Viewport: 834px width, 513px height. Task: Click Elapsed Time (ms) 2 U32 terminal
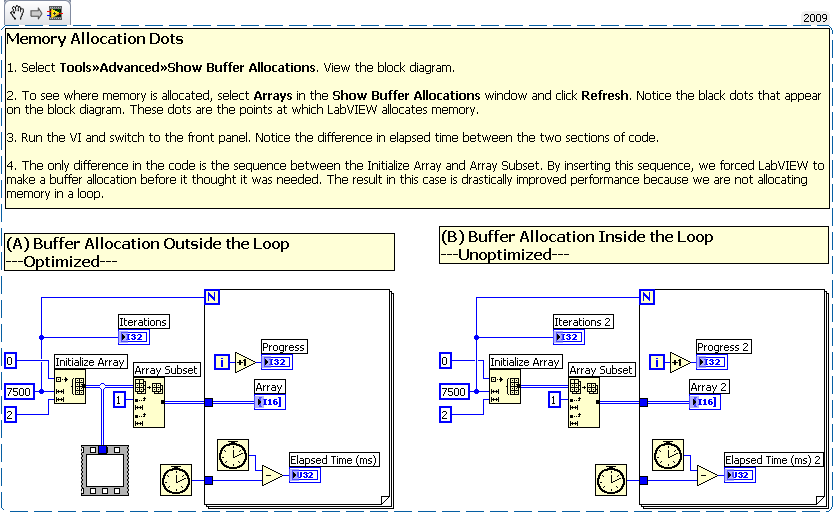[740, 475]
